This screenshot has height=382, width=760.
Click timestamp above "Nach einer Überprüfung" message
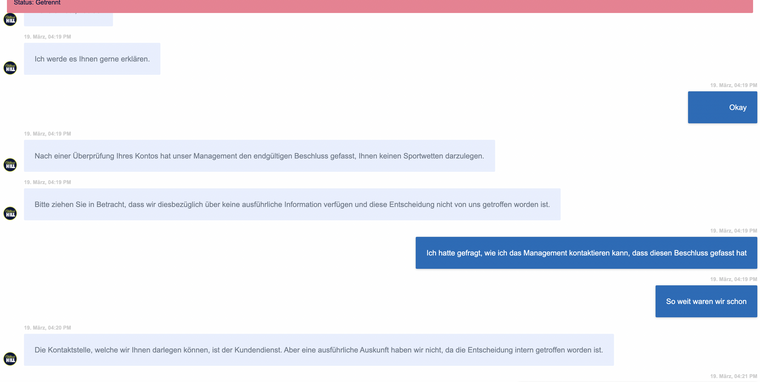(x=48, y=134)
